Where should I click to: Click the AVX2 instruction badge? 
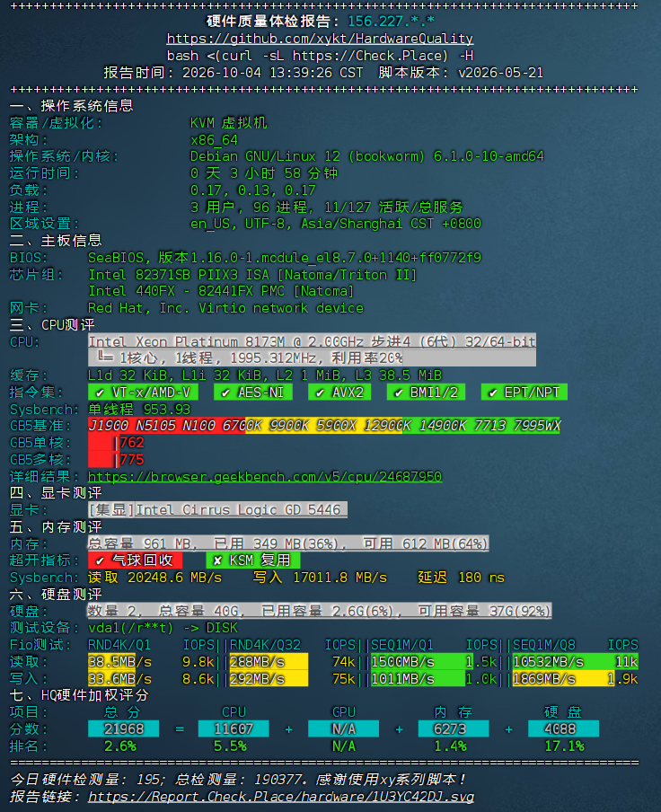[339, 392]
